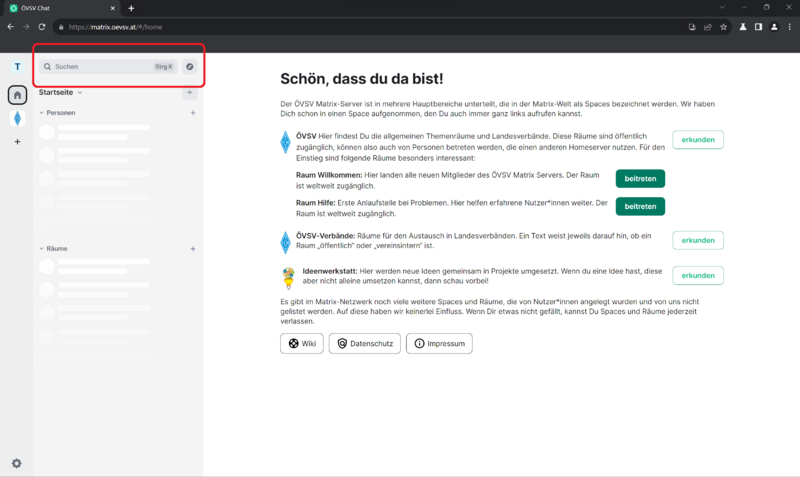Viewport: 800px width, 477px height.
Task: Click the address bar URL
Action: tap(115, 27)
